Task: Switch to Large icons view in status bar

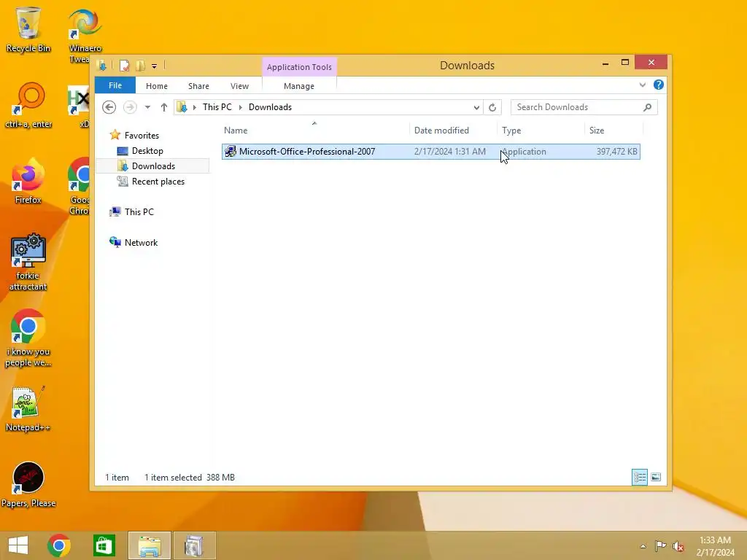Action: tap(656, 477)
